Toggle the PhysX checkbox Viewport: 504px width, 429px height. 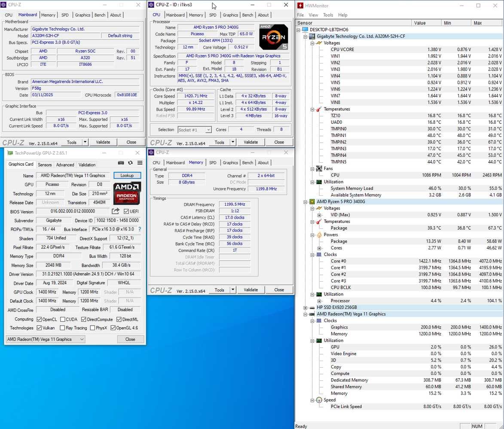click(92, 328)
